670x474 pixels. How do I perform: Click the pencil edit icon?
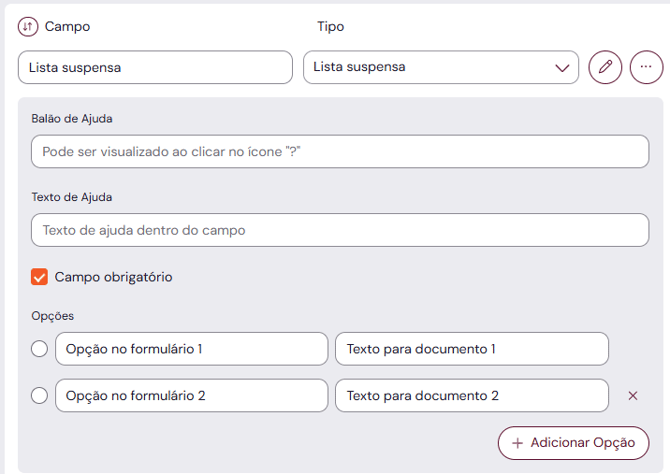[x=605, y=67]
